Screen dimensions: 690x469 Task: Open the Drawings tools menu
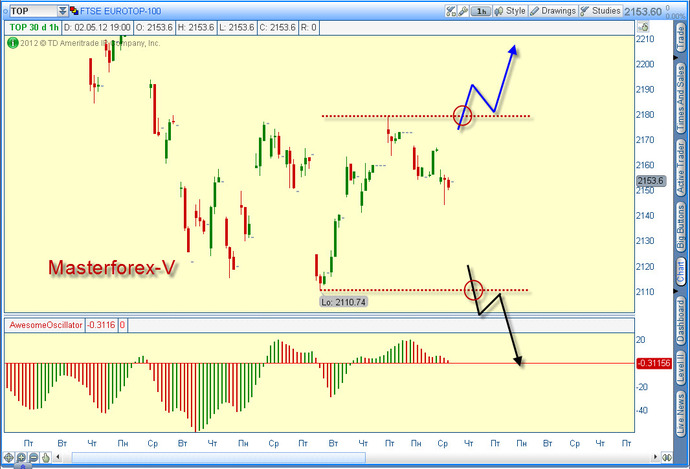553,11
